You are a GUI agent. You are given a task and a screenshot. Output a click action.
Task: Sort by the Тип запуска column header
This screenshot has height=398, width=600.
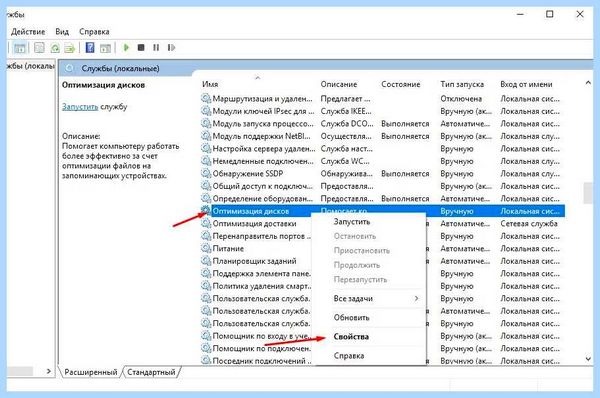pos(462,84)
